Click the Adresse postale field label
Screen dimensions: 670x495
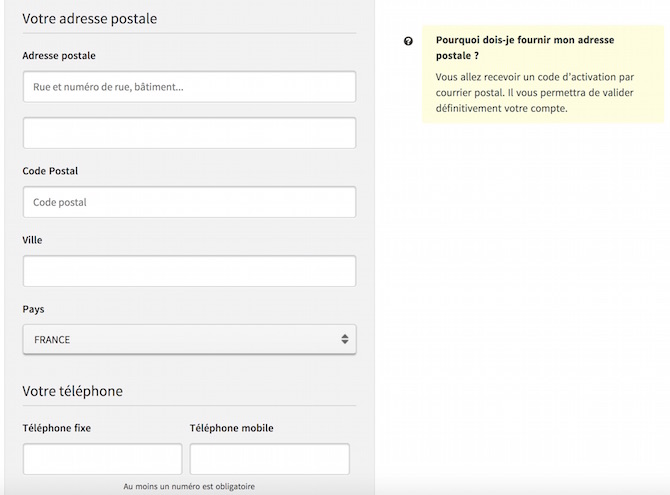[59, 56]
